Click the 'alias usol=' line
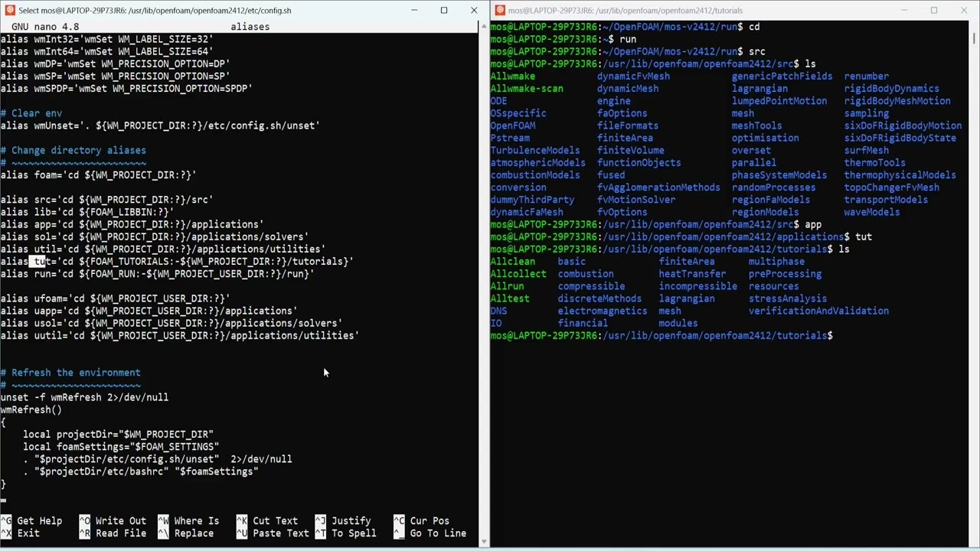This screenshot has width=980, height=551. click(x=171, y=323)
